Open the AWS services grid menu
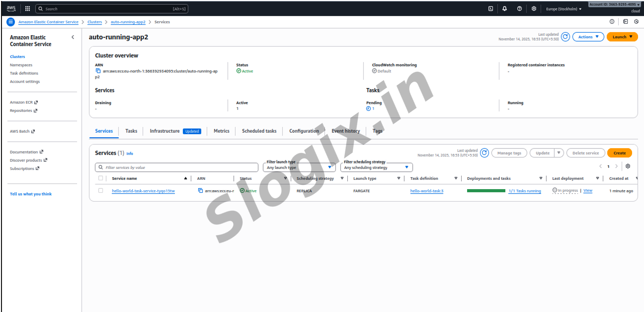Screen dimensions: 644x312 (x=27, y=8)
